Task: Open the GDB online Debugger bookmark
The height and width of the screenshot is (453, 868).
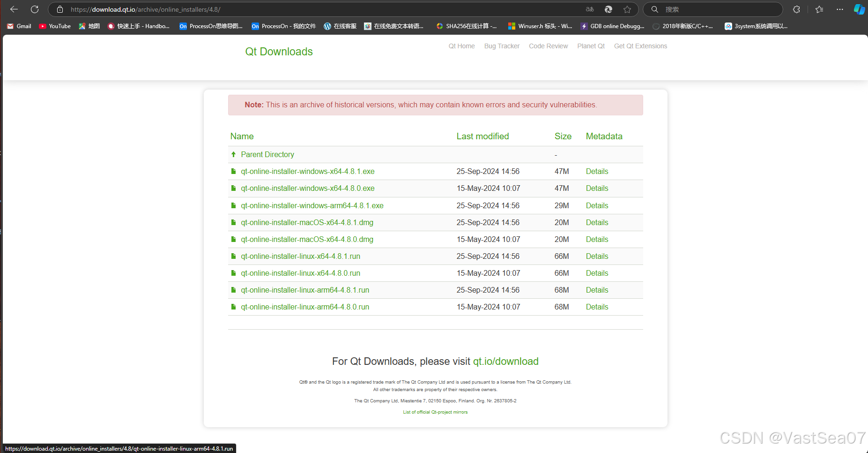Action: coord(613,26)
